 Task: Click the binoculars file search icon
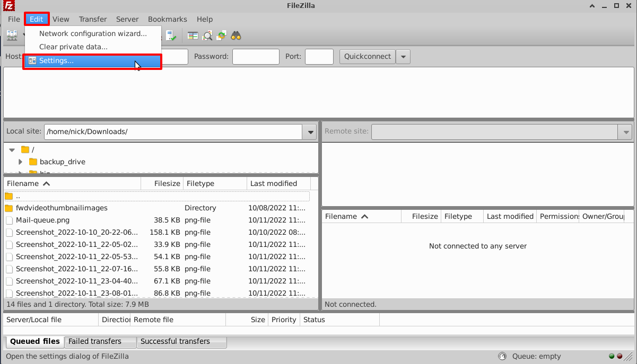(x=236, y=35)
